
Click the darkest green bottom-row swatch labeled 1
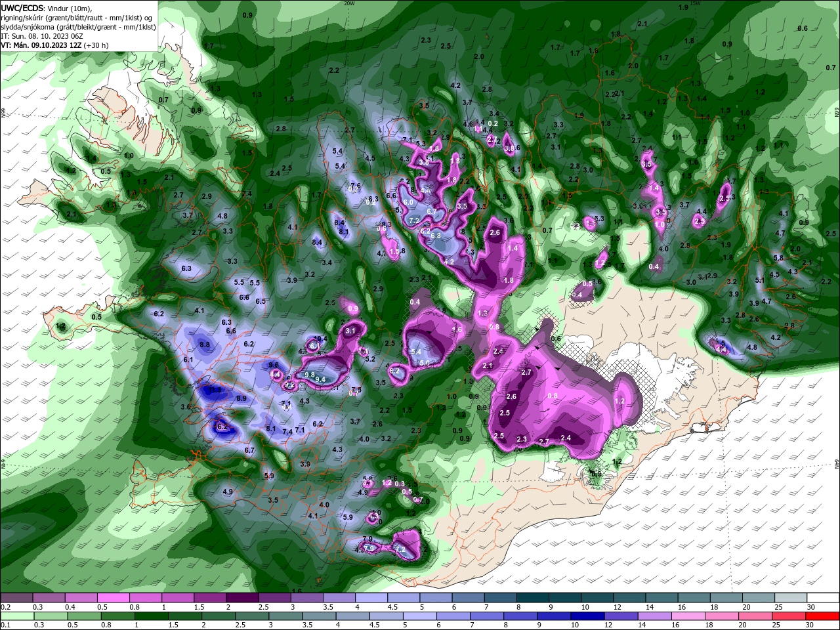[152, 616]
